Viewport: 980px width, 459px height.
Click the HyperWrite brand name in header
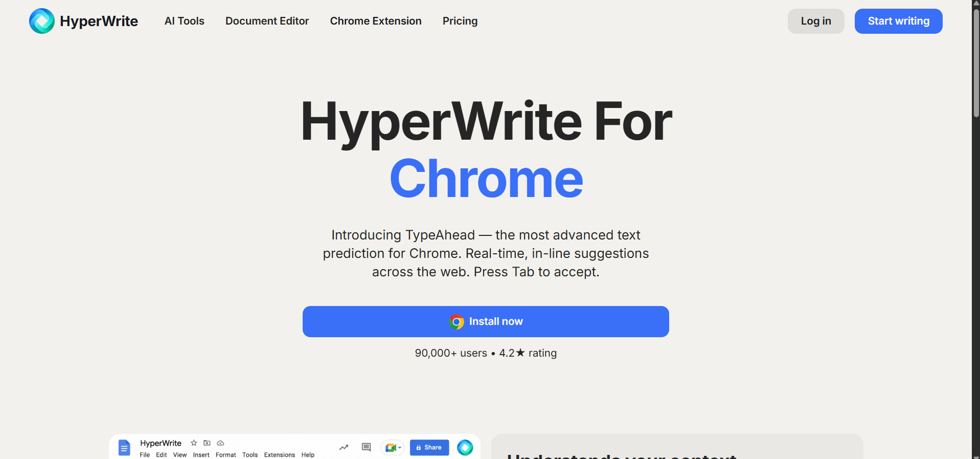[x=99, y=21]
